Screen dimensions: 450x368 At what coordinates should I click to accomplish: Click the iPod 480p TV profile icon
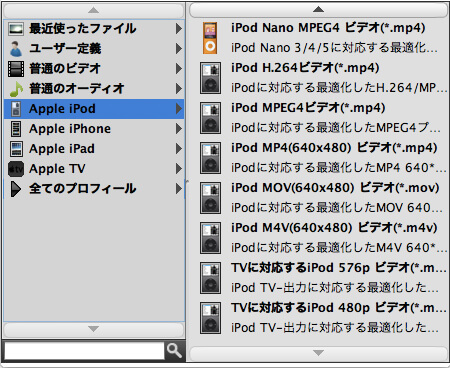point(210,318)
